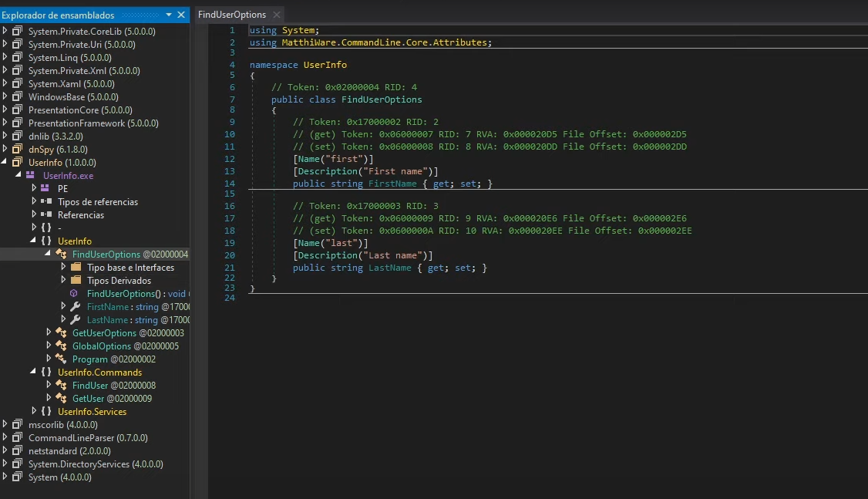Click the class icon beside Program @02000002

[61, 359]
